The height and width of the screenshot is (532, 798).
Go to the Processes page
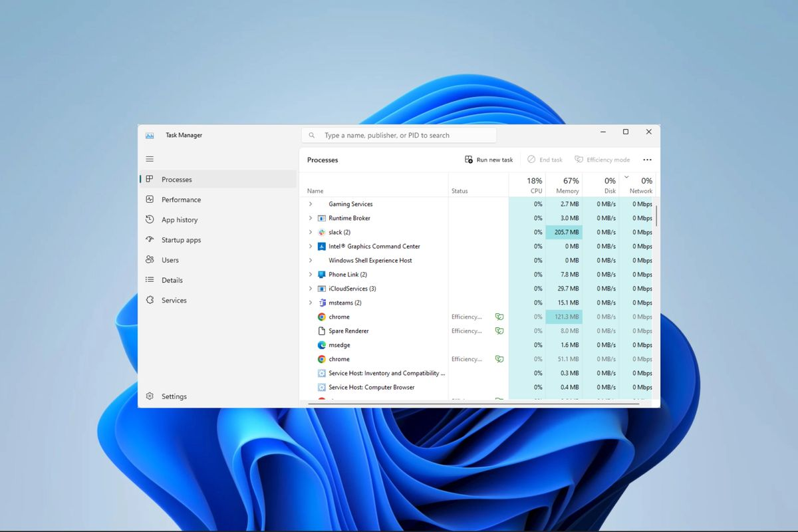(x=218, y=180)
